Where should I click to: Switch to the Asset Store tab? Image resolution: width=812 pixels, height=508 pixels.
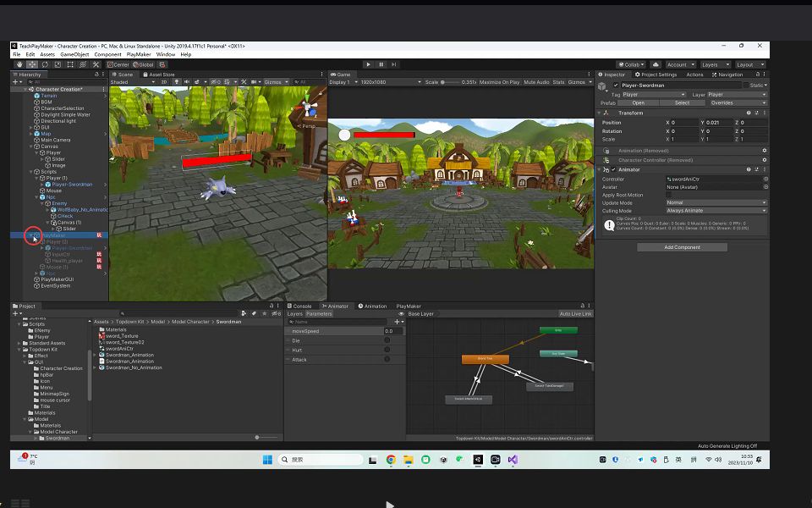pyautogui.click(x=158, y=75)
